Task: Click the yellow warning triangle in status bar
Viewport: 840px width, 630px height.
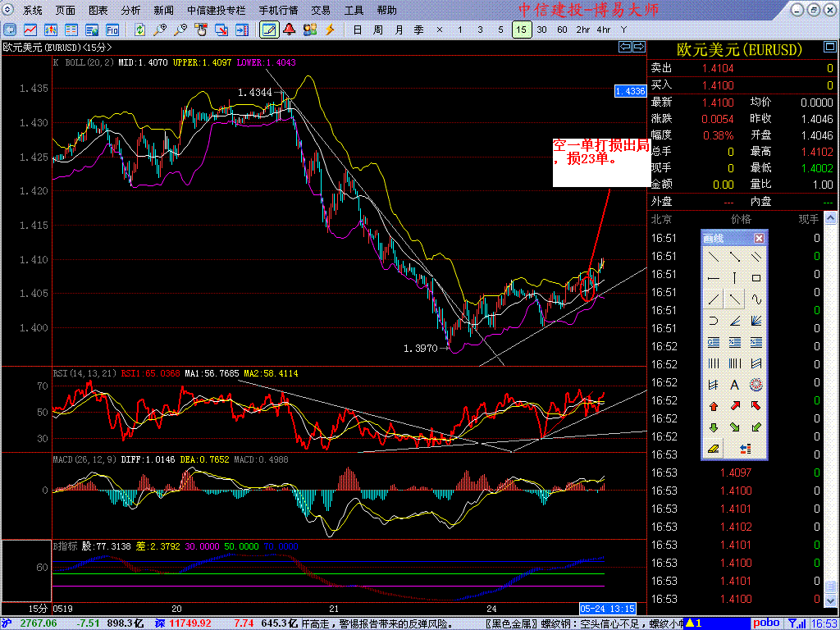Action: pyautogui.click(x=690, y=623)
